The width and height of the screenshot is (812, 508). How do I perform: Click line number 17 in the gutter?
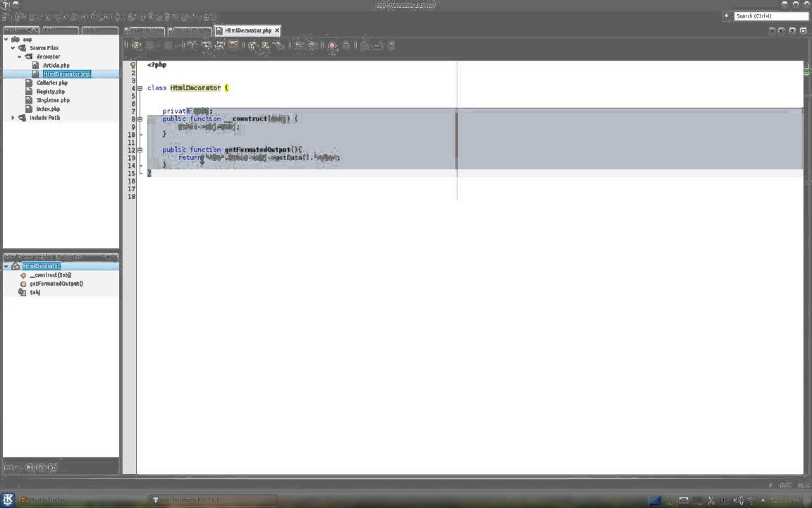click(132, 189)
